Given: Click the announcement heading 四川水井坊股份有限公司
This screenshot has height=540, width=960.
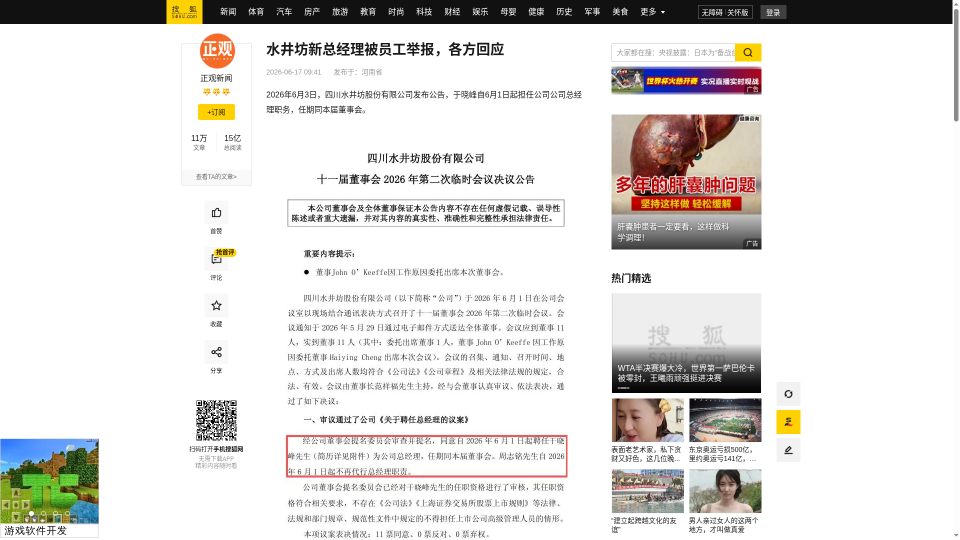Looking at the screenshot, I should tap(426, 159).
